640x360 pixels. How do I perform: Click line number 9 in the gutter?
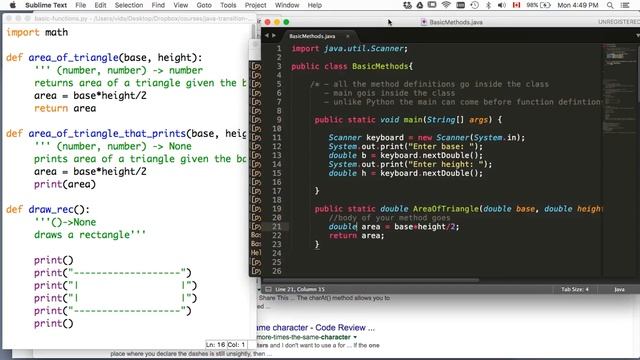coord(279,120)
